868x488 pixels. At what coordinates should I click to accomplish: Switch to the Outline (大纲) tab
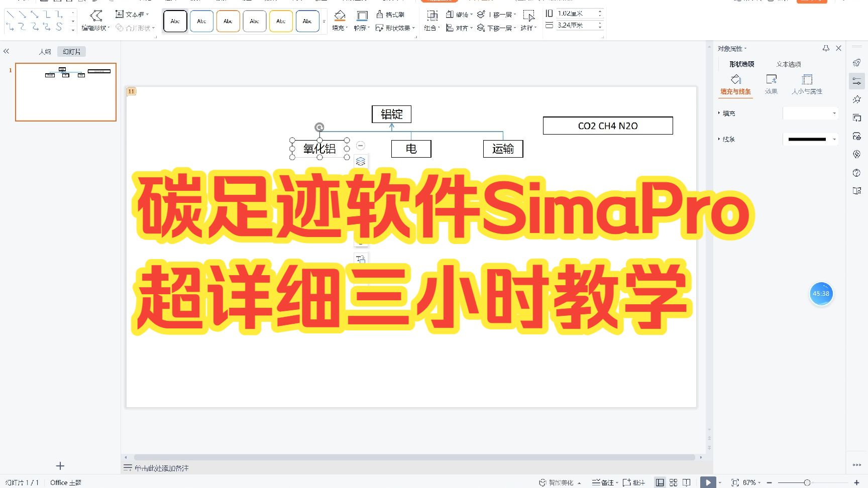[x=45, y=51]
